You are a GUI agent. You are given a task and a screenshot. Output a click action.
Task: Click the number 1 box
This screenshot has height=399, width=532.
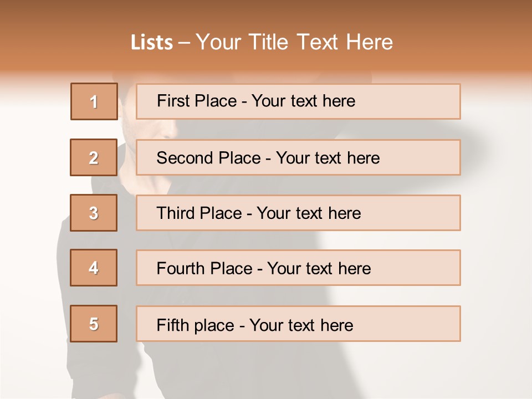(x=94, y=101)
